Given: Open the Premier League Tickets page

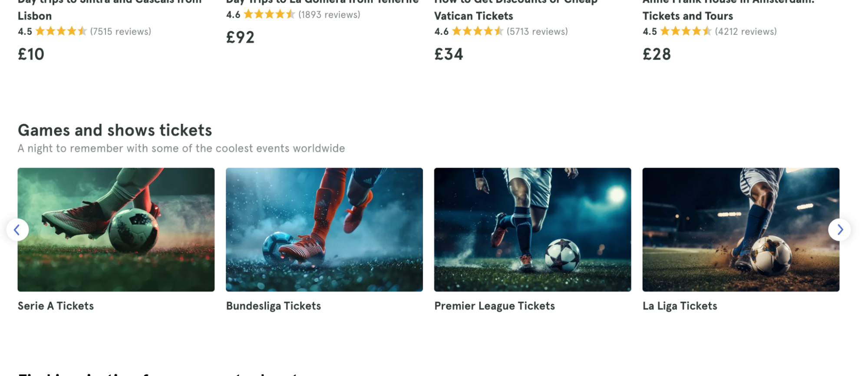Looking at the screenshot, I should coord(494,306).
